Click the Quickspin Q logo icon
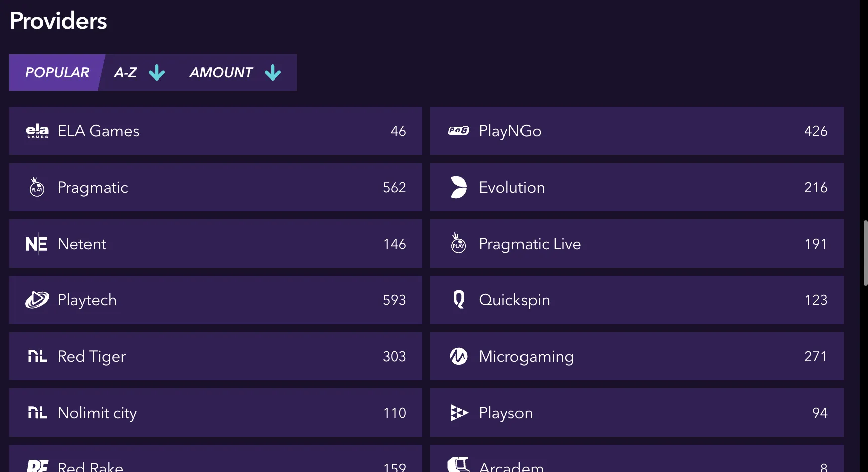 (458, 300)
